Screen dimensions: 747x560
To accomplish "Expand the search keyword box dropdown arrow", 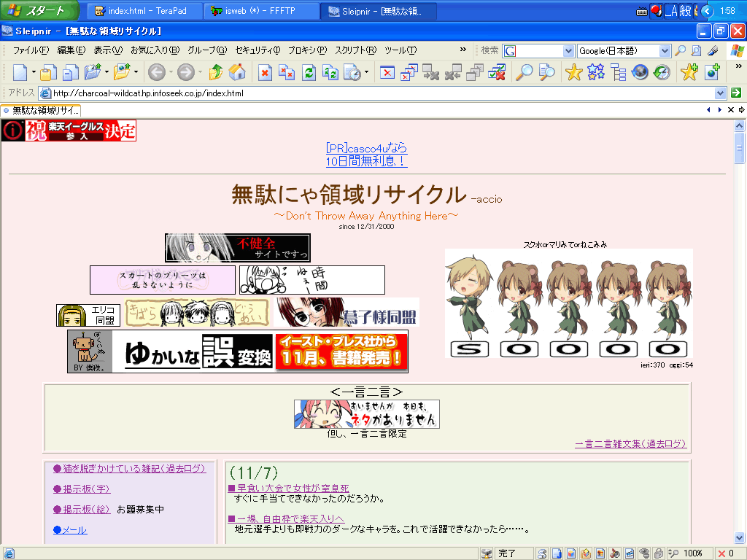I will pos(568,51).
